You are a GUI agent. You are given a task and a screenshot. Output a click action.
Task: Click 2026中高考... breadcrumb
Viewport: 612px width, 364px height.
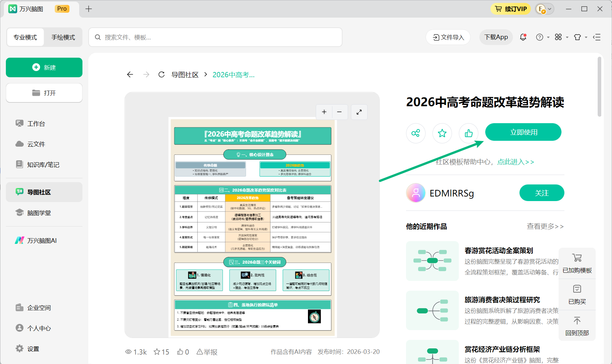233,75
